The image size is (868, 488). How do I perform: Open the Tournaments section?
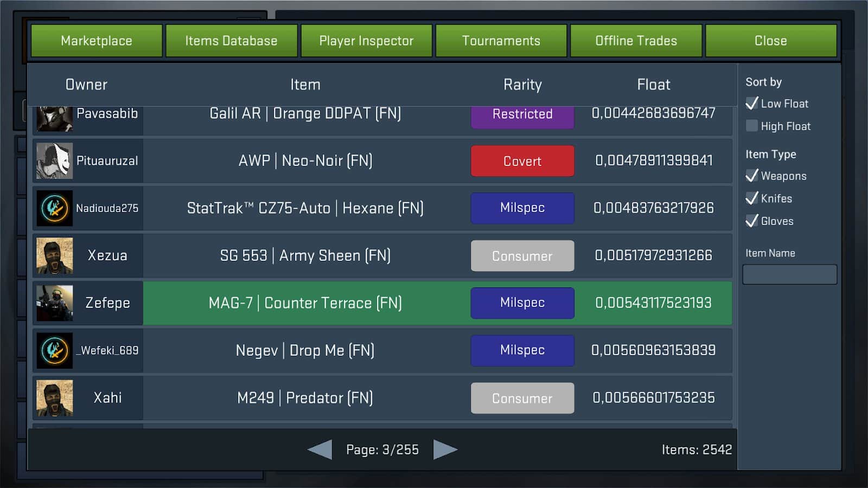tap(501, 41)
